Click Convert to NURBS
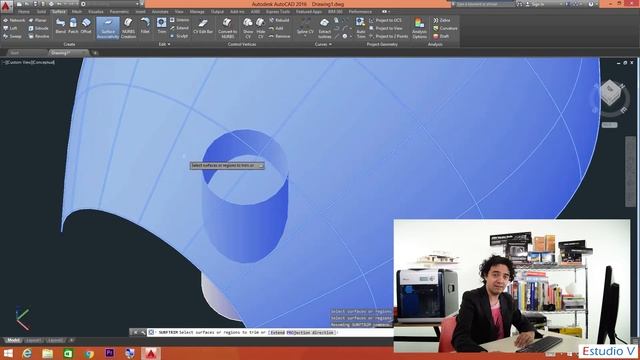The height and width of the screenshot is (360, 640). coord(227,28)
